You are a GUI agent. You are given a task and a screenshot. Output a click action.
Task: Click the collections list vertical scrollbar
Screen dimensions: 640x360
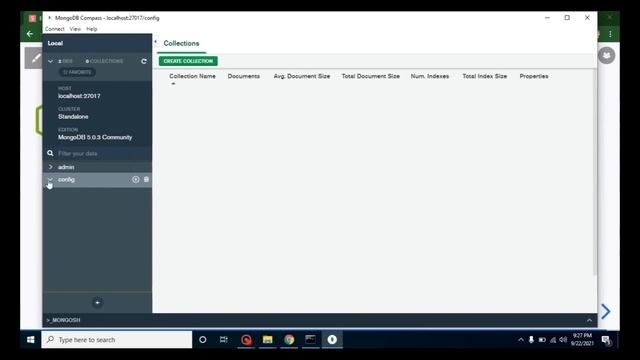595,173
